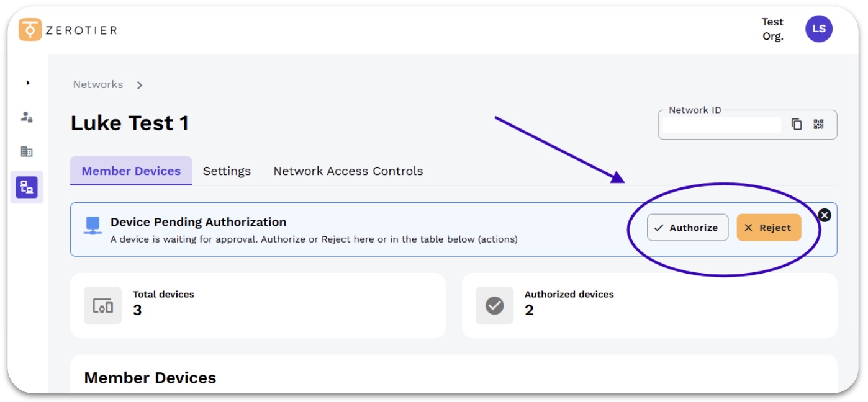The image size is (868, 402).
Task: Click the Authorized devices checkmark icon
Action: [x=493, y=306]
